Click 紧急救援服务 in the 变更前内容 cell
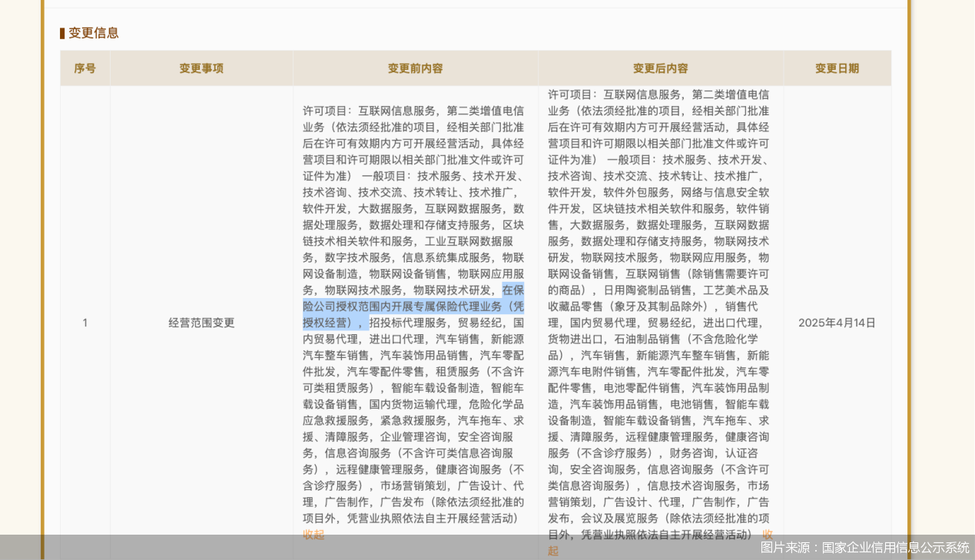Viewport: 975px width, 560px height. pos(413,421)
